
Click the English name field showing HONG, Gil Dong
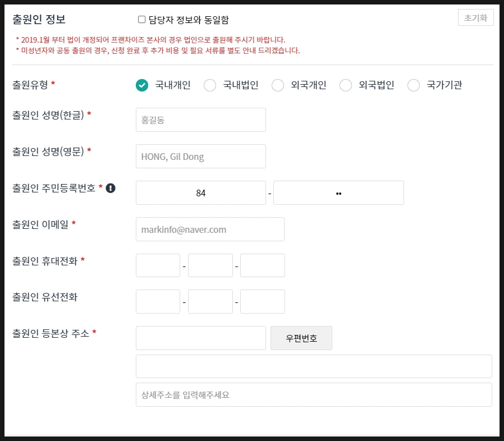tap(200, 156)
